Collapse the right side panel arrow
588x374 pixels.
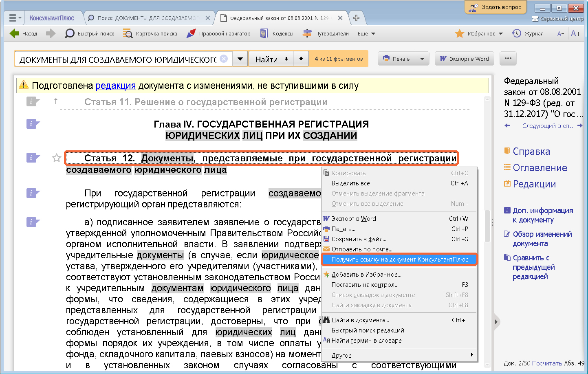pos(496,322)
